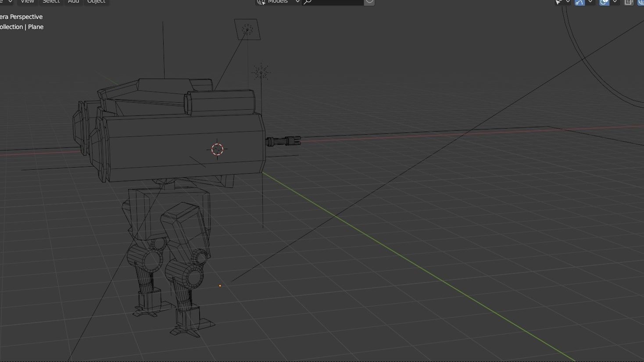Click the magnifying glass search icon in the header

[x=308, y=2]
